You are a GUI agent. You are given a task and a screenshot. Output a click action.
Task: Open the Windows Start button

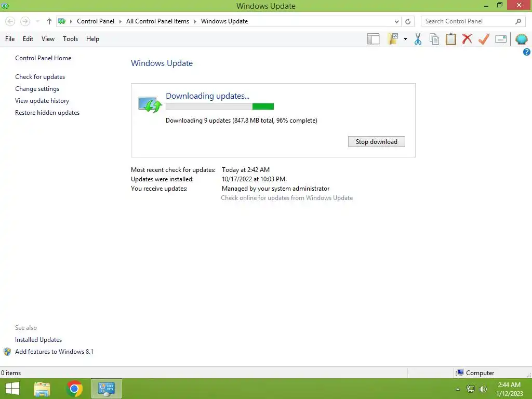(12, 389)
